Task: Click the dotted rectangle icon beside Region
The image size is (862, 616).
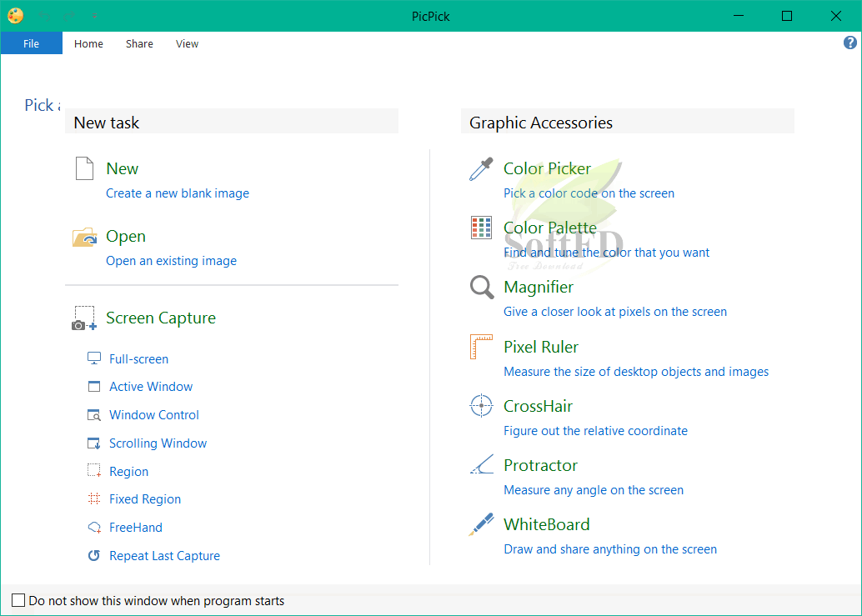Action: [94, 471]
